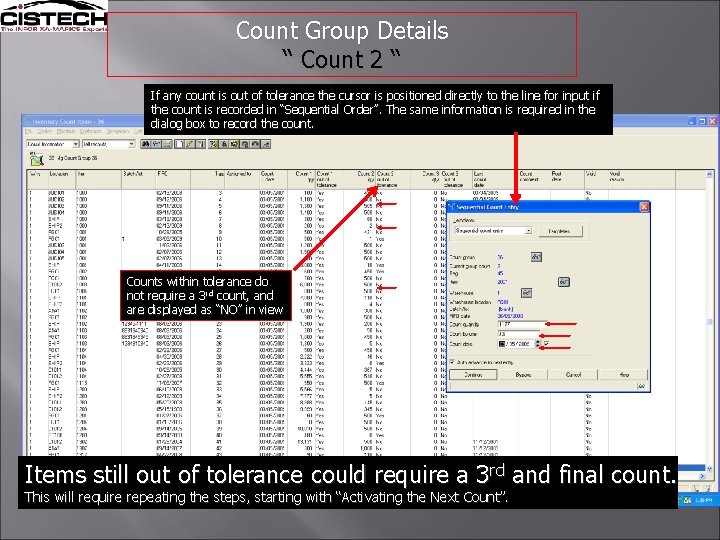Open the Customize menu
The image size is (720, 540).
90,131
